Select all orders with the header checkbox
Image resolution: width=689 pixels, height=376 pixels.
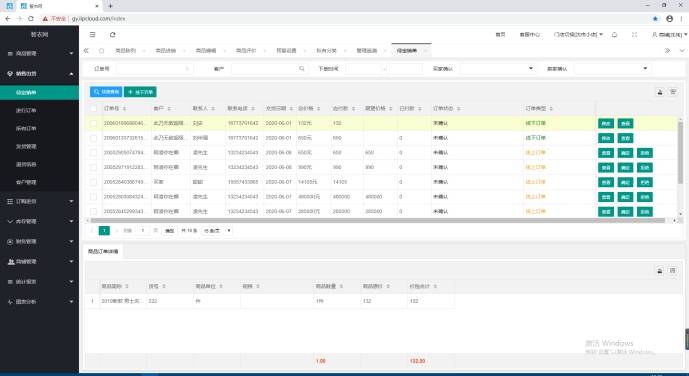tap(93, 108)
